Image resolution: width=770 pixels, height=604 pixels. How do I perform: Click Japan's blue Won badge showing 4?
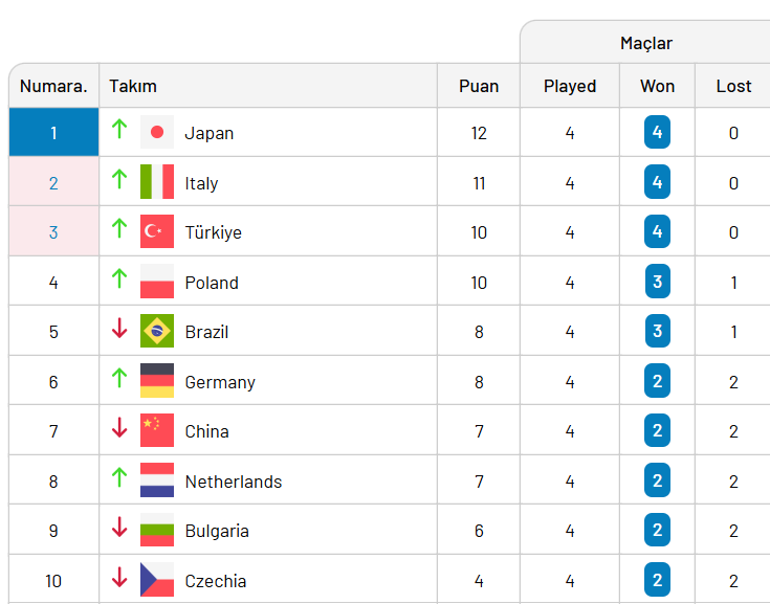click(x=657, y=132)
